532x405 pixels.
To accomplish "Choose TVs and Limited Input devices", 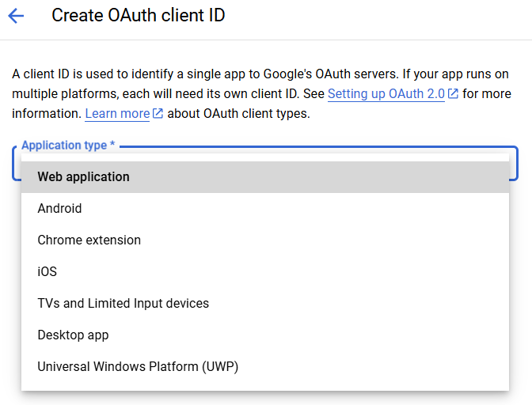I will tap(123, 304).
